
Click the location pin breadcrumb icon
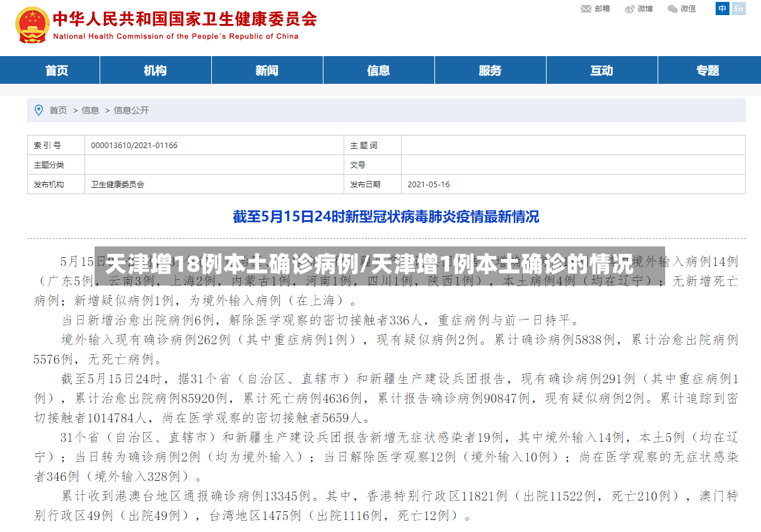click(x=39, y=110)
